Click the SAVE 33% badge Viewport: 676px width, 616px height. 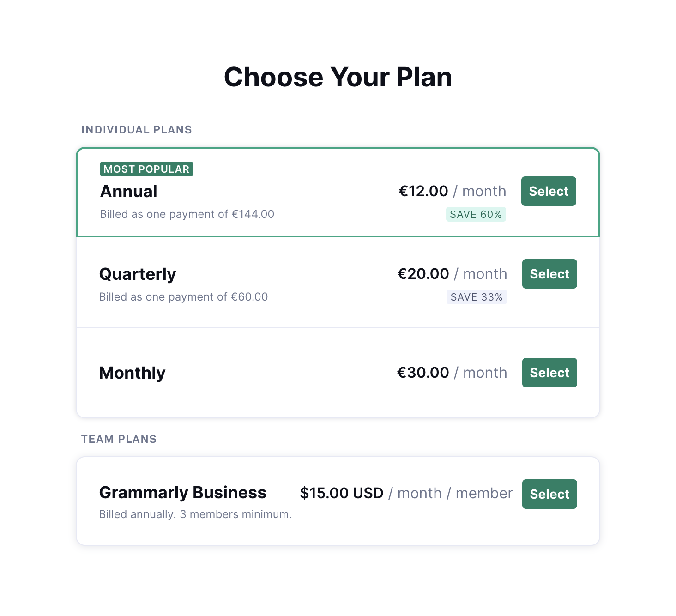[477, 297]
